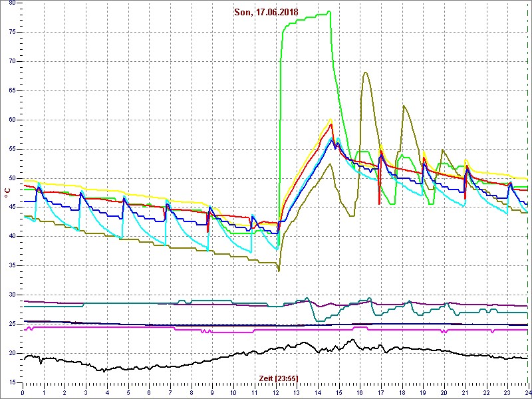This screenshot has height=399, width=532.
Task: Click hour 15 on time axis
Action: [338, 392]
